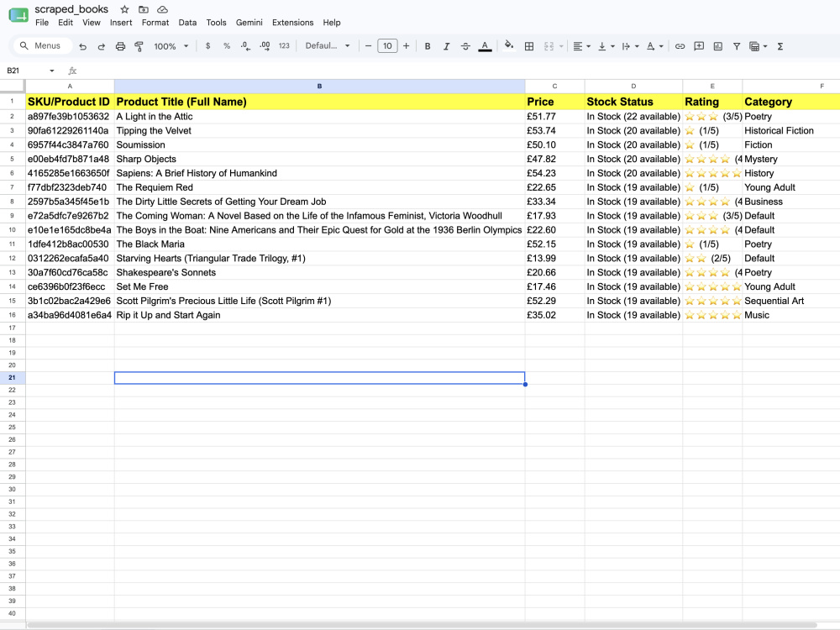This screenshot has height=630, width=840.
Task: Format as currency with dollar icon
Action: (207, 46)
